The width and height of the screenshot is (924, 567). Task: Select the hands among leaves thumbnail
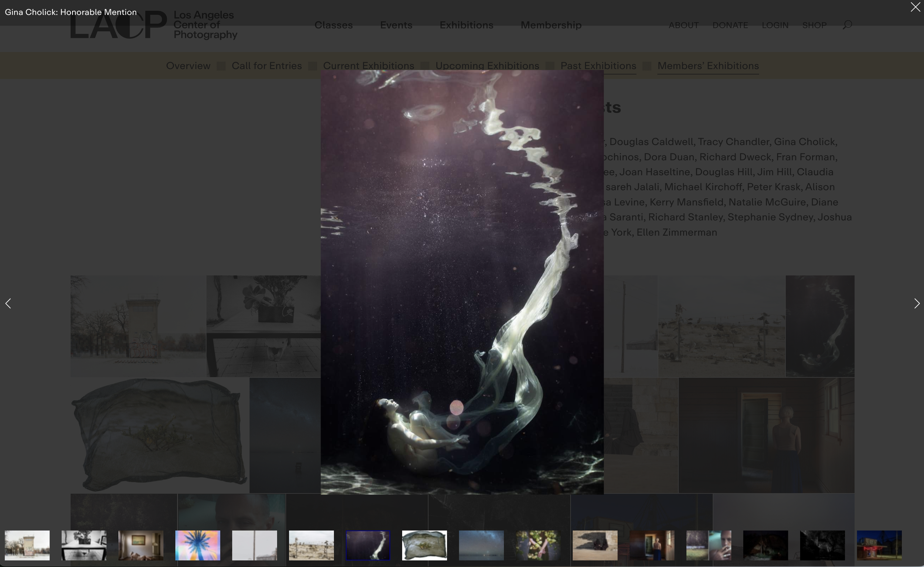pyautogui.click(x=539, y=545)
